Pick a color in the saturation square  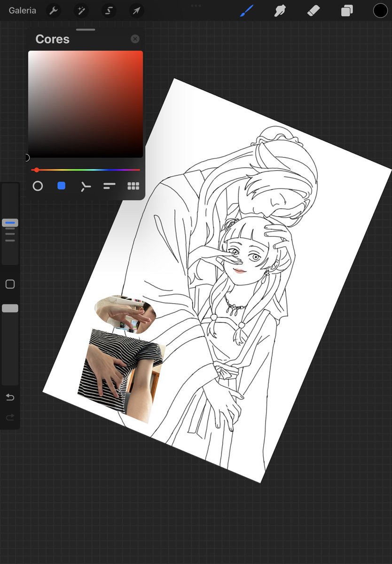[86, 104]
